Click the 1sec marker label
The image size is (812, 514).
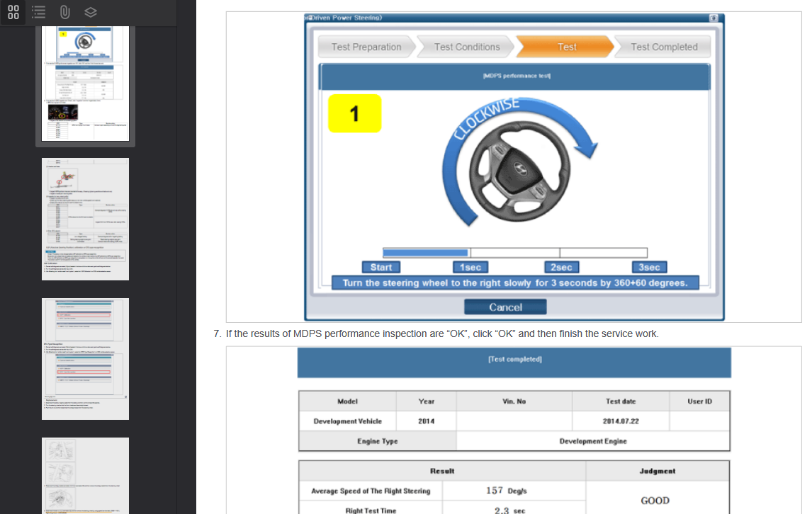click(470, 267)
